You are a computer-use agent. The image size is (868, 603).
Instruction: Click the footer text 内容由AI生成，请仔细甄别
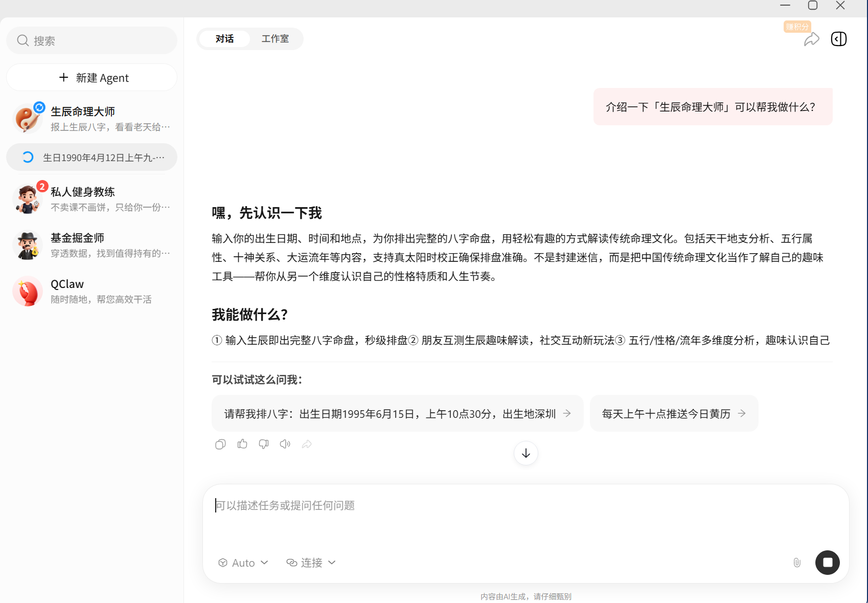pos(526,596)
